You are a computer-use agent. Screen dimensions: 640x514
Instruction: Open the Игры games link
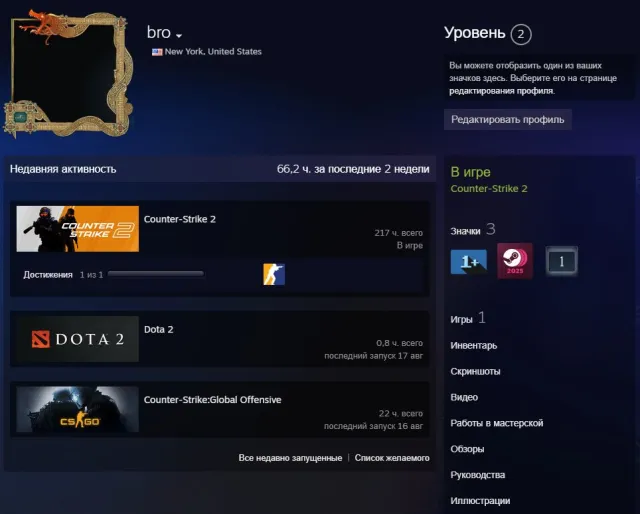[461, 319]
